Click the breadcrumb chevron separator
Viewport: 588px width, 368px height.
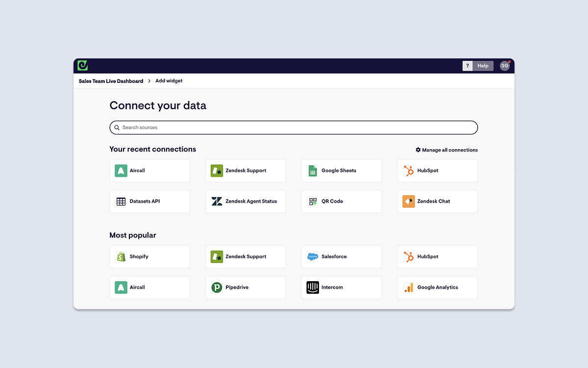click(149, 81)
